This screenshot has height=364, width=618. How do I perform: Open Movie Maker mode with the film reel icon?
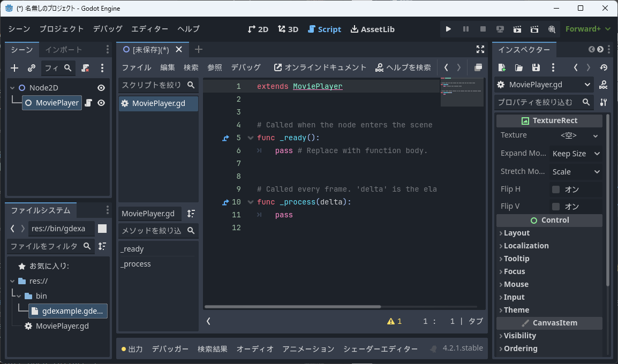coord(551,29)
